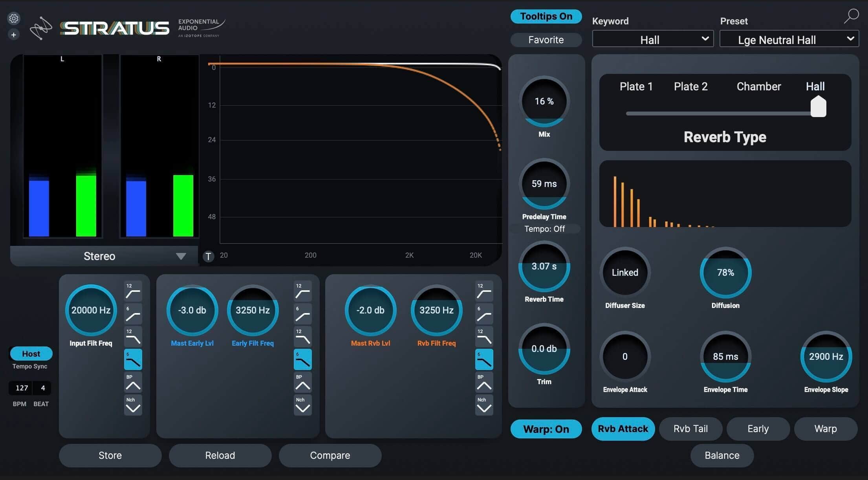Click the BPM field showing 127
Viewport: 868px width, 480px height.
(x=22, y=388)
